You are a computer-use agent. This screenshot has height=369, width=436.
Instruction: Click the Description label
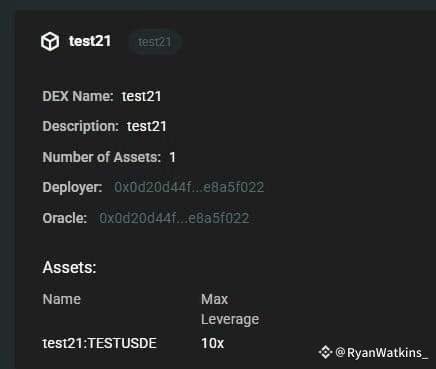pyautogui.click(x=80, y=127)
